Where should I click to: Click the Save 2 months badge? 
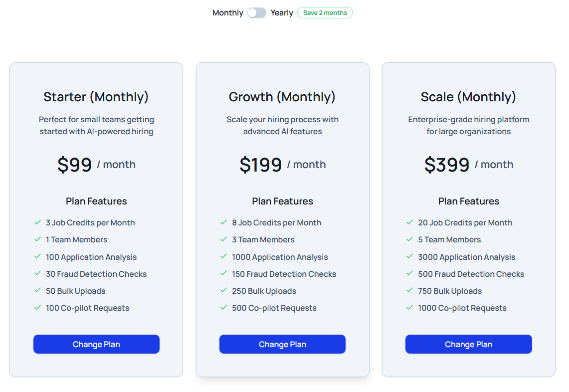pos(325,13)
